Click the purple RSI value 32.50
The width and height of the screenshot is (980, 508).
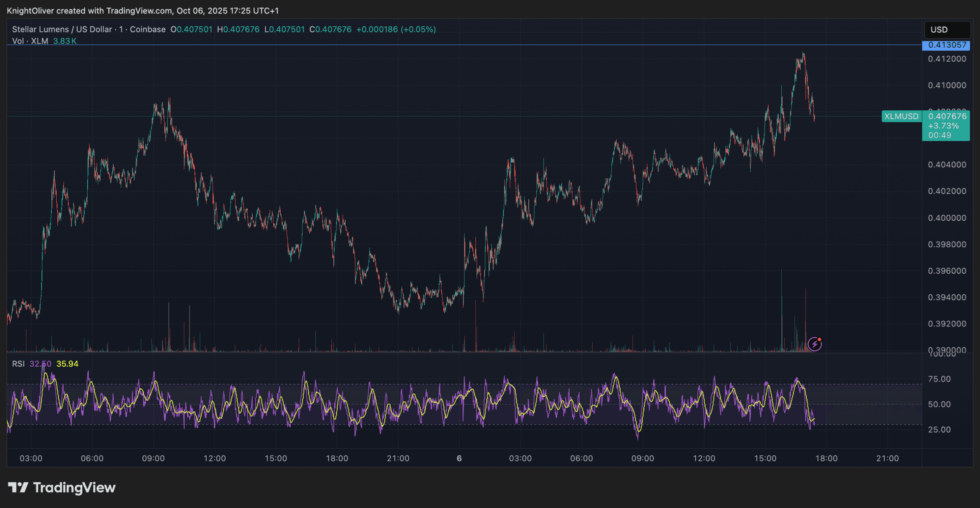pos(40,364)
